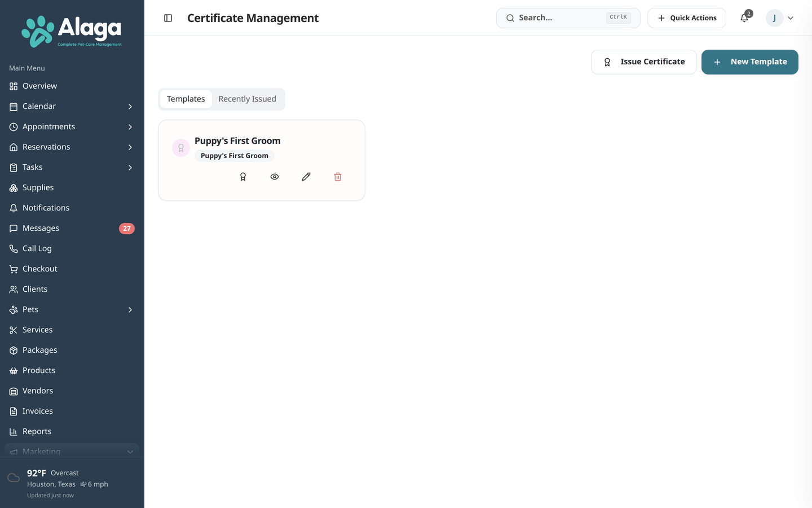
Task: Open Quick Actions menu
Action: click(687, 18)
